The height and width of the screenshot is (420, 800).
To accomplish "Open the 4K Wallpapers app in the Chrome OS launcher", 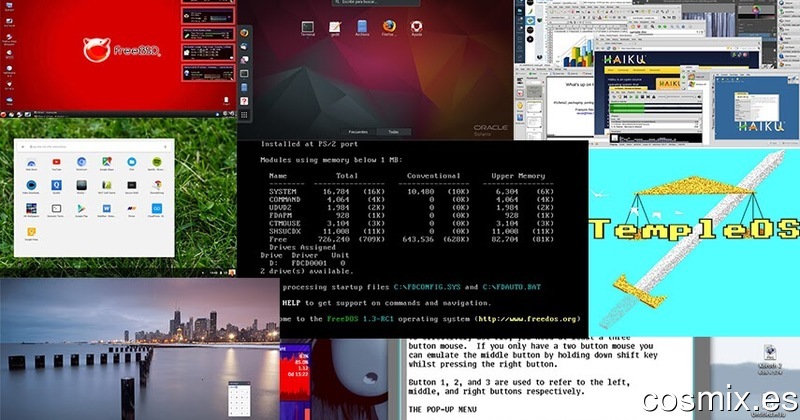I will point(31,210).
